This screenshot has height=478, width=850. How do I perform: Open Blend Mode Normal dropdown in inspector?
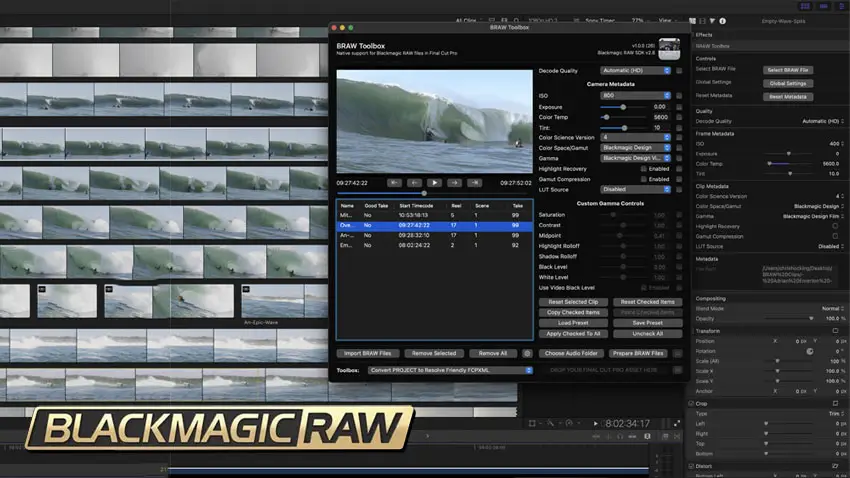832,308
